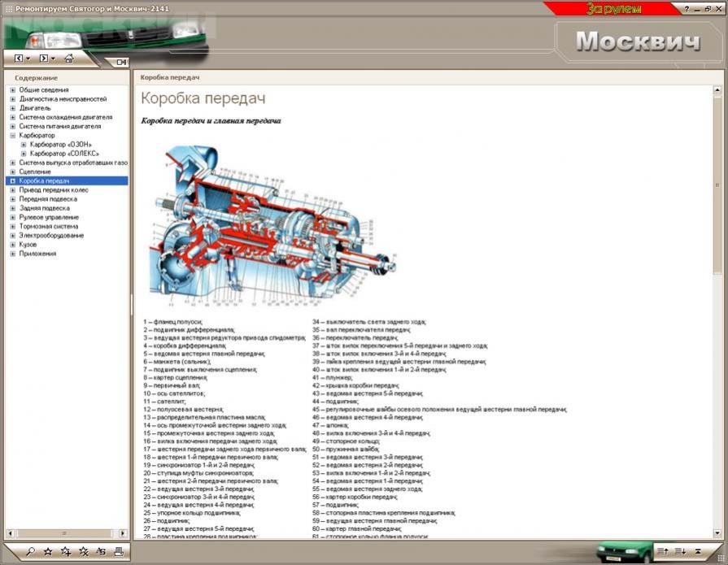Click the gearbox cutaway diagram image
The image size is (728, 565).
click(272, 225)
